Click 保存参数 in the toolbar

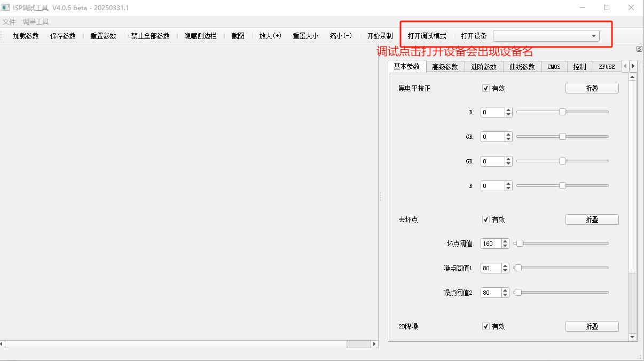click(63, 36)
